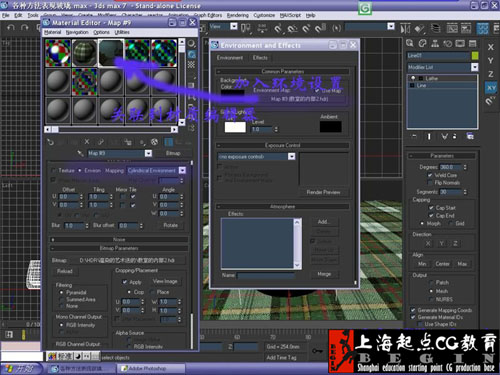This screenshot has width=500, height=375.
Task: Open the Display panel tab icon
Action: pyautogui.click(x=460, y=43)
